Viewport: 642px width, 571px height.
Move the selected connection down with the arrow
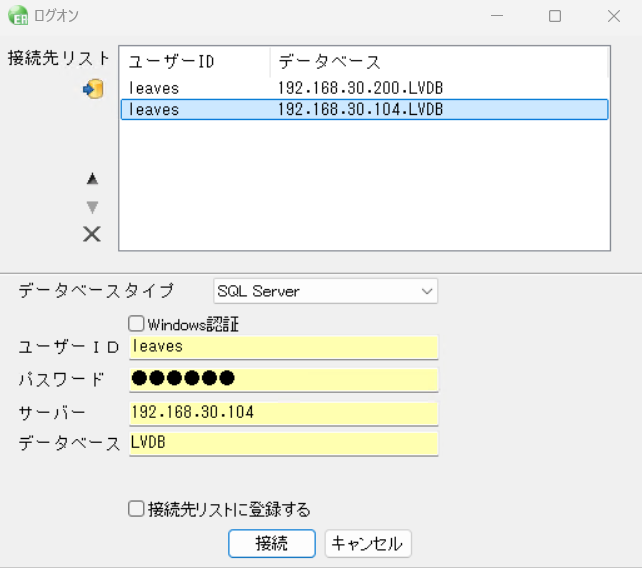point(92,207)
